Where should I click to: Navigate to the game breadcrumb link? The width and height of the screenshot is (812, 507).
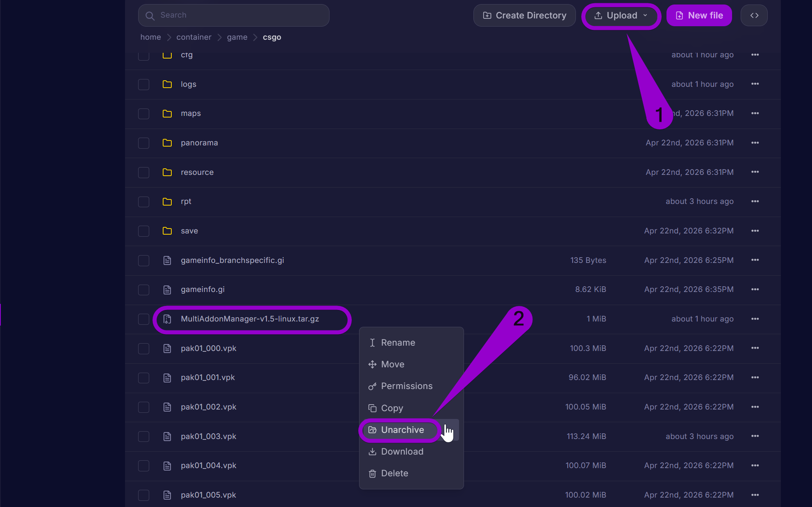237,37
